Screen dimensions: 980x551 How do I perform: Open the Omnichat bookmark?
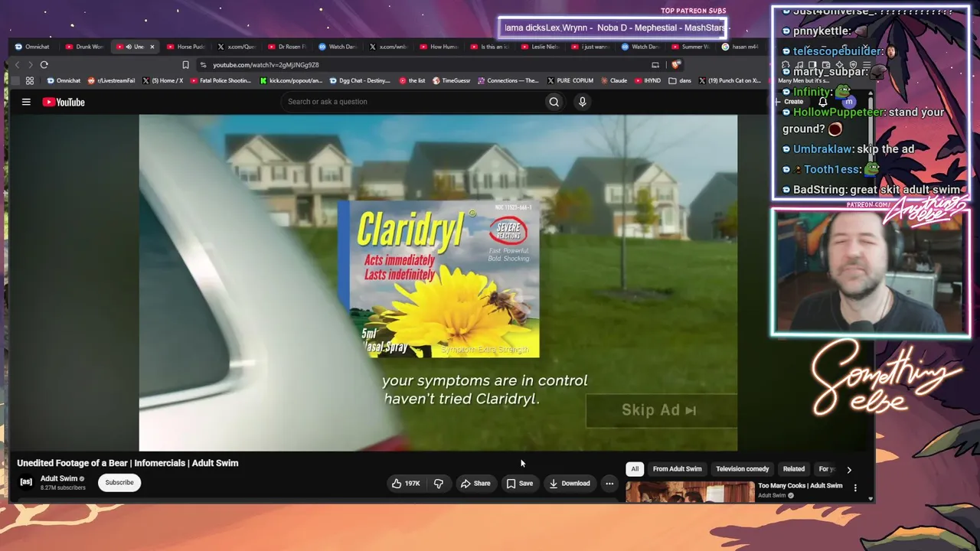coord(64,80)
